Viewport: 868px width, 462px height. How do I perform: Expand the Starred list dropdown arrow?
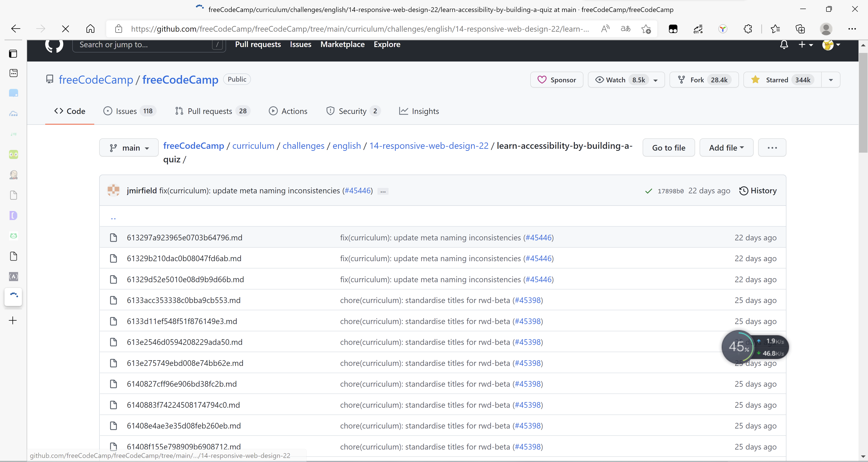pyautogui.click(x=831, y=80)
